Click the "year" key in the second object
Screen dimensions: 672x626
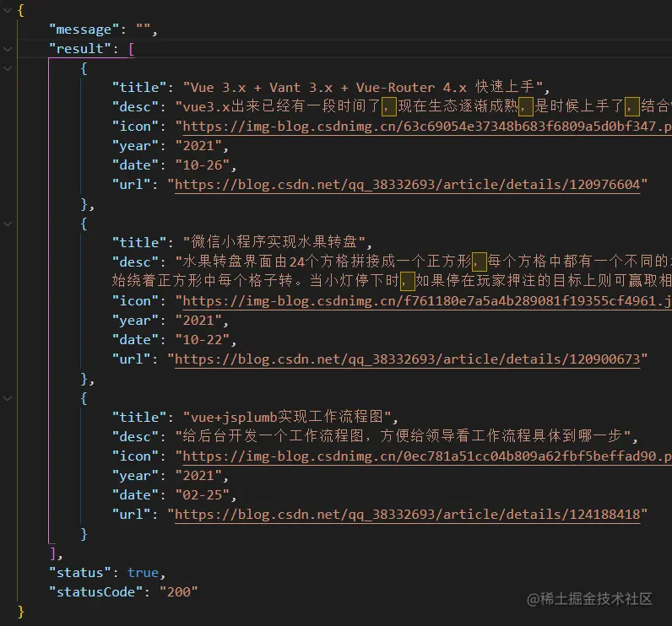pos(135,321)
